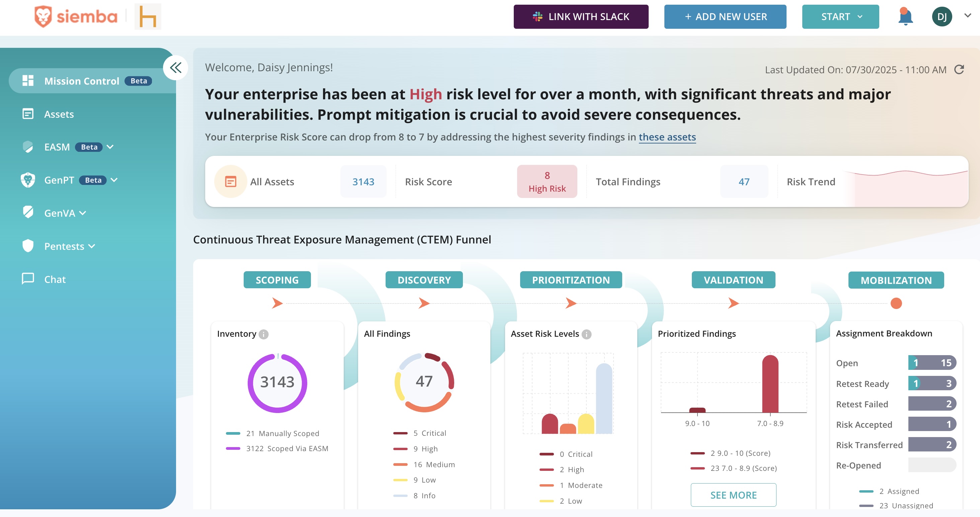Click the Open assignment breakdown bar

click(x=932, y=363)
